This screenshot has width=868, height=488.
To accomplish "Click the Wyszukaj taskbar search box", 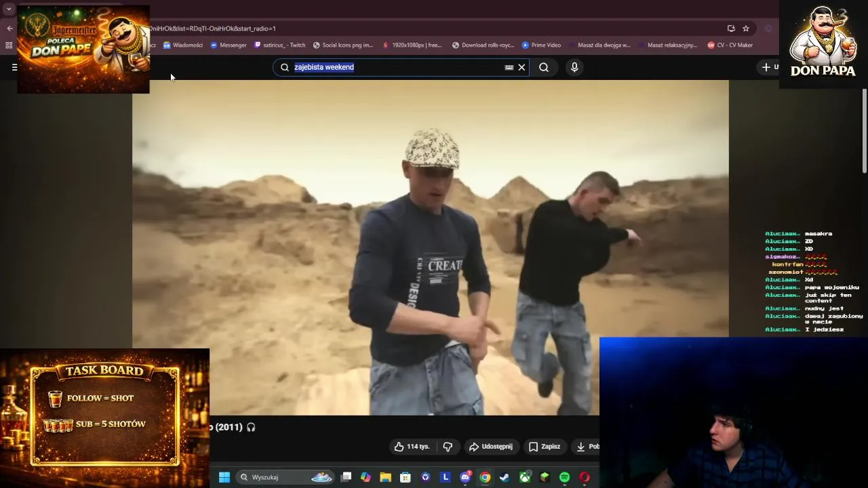I will click(x=285, y=477).
